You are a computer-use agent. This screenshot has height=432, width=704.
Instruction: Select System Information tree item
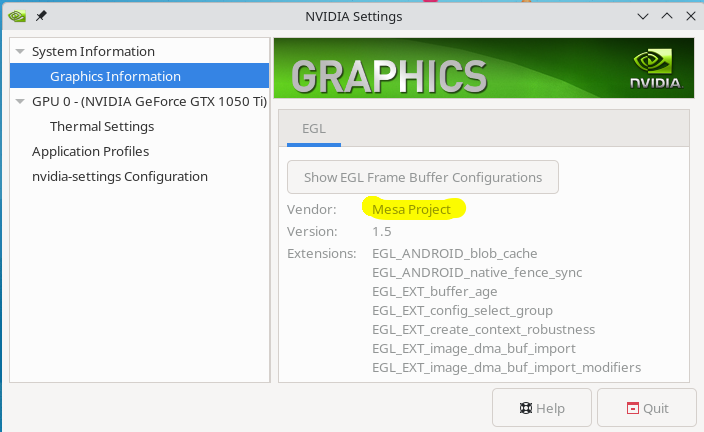[93, 51]
